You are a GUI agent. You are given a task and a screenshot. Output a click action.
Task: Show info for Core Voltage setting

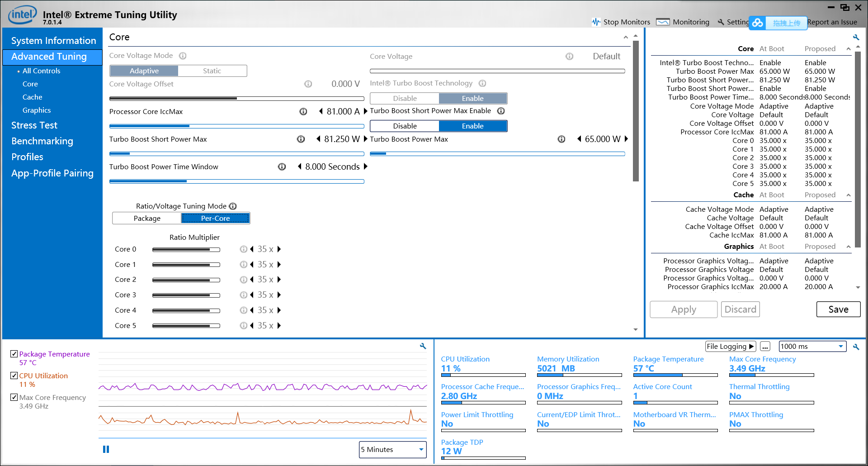point(569,56)
